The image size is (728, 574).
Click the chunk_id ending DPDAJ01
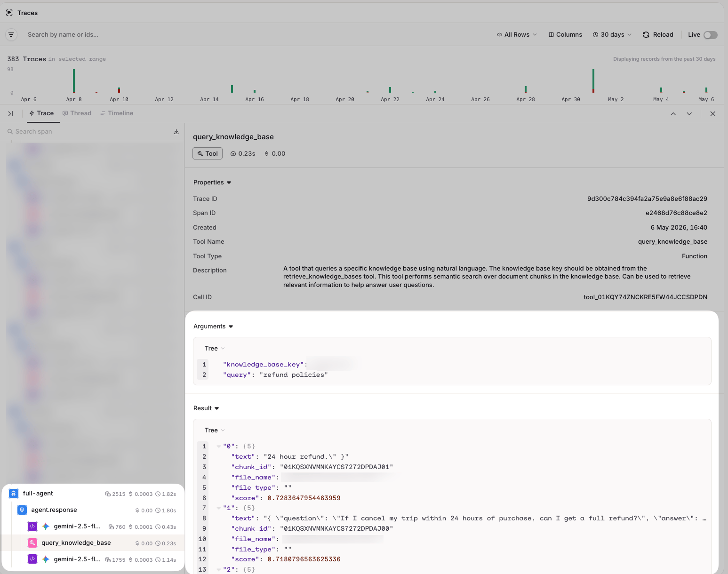(336, 467)
